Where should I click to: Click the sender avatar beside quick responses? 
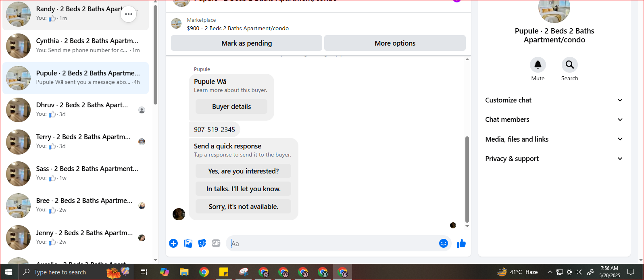click(x=179, y=214)
